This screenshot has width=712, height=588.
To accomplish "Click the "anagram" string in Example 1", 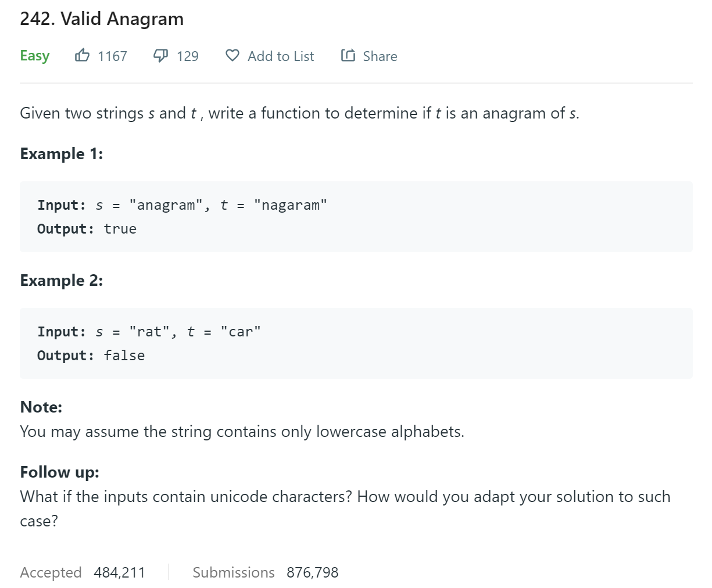I will click(166, 205).
